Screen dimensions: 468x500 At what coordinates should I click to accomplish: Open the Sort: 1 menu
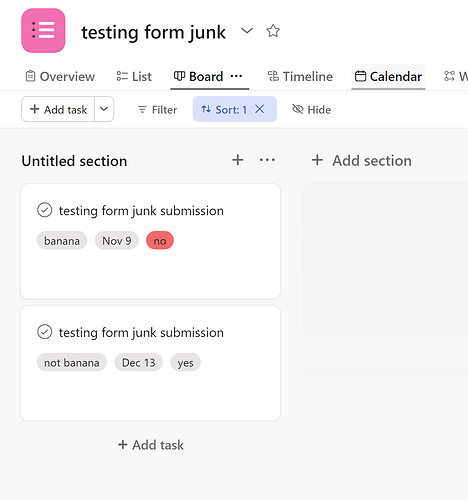224,109
